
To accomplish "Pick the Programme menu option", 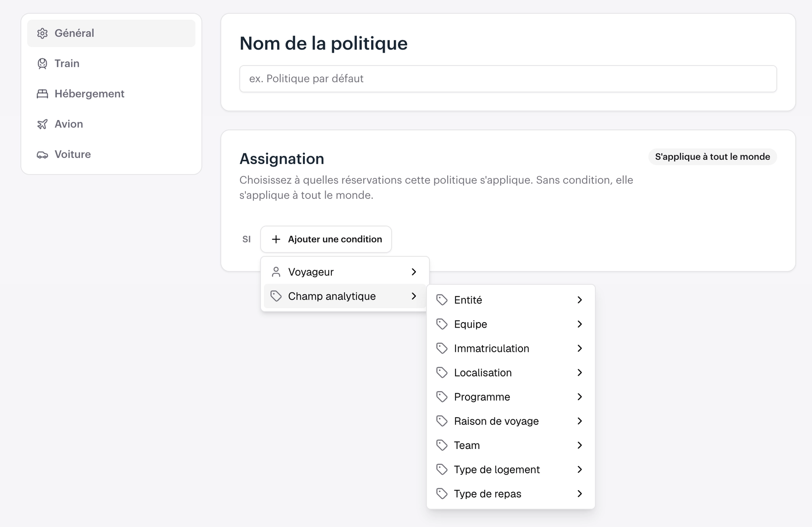I will [x=511, y=397].
